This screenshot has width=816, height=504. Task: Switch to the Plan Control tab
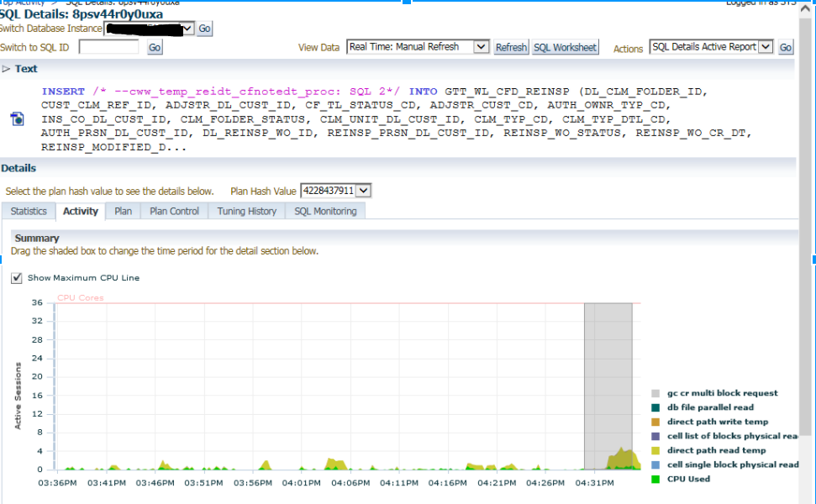pos(174,211)
